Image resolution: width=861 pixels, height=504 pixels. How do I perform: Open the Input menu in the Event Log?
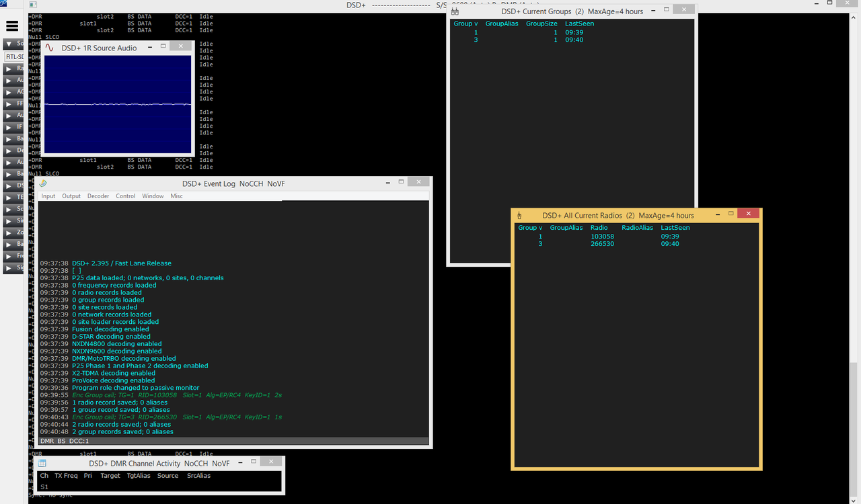click(x=48, y=196)
